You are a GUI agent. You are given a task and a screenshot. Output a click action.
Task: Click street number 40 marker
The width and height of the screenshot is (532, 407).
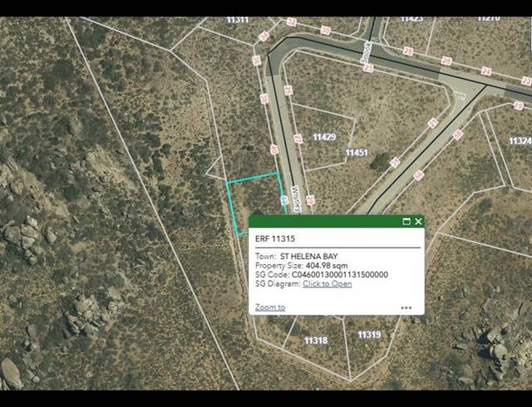(x=274, y=150)
